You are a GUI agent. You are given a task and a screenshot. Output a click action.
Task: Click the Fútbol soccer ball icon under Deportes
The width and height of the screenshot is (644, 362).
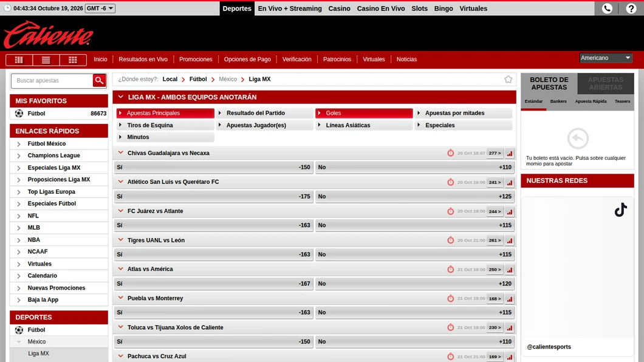[x=19, y=330]
